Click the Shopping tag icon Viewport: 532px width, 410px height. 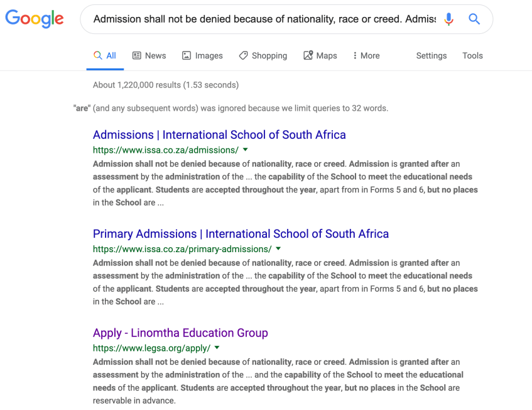(x=243, y=55)
